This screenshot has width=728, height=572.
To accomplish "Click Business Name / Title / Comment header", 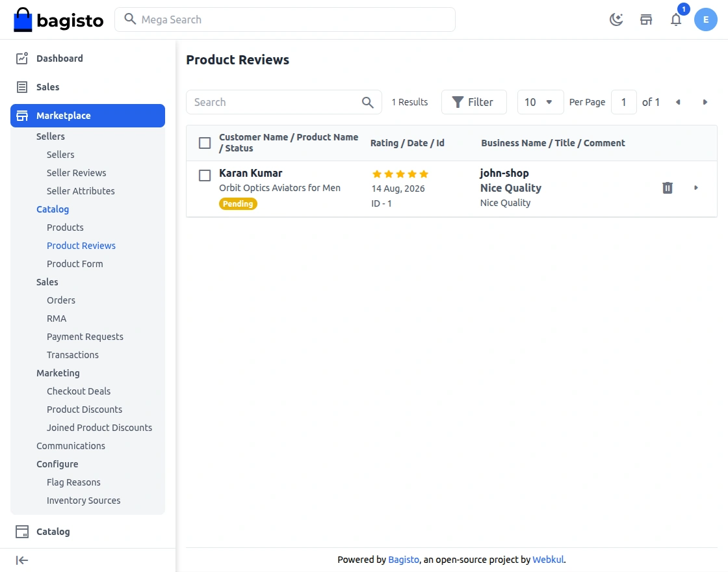I will 553,143.
